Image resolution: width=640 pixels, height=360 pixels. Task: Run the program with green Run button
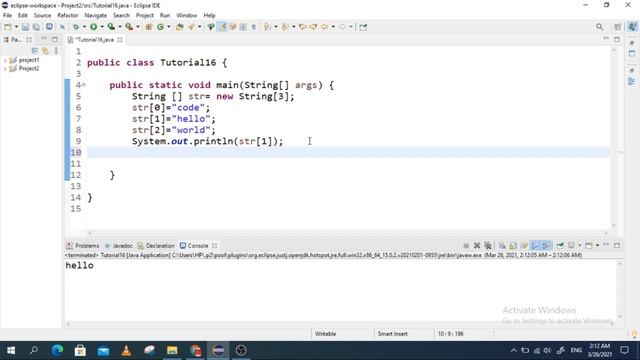pyautogui.click(x=93, y=27)
